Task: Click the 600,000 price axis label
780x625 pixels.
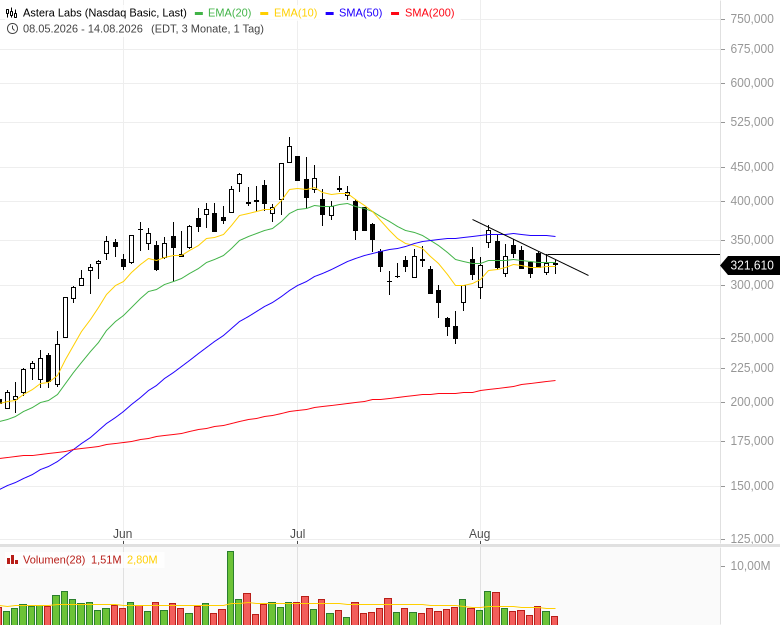Action: pos(752,83)
